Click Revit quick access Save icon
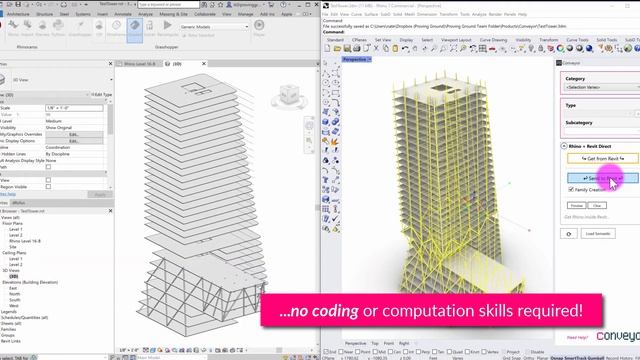The width and height of the screenshot is (640, 360). (18, 4)
